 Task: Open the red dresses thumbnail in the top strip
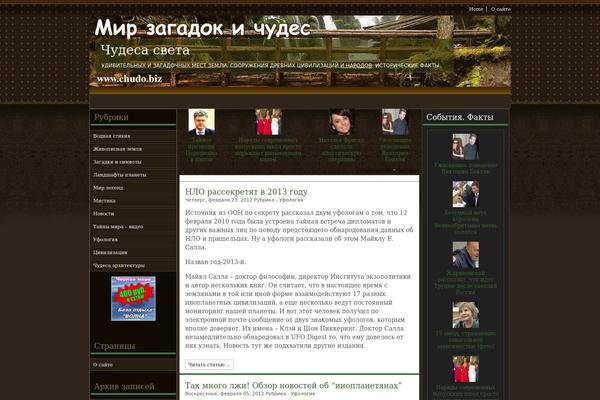pos(268,122)
